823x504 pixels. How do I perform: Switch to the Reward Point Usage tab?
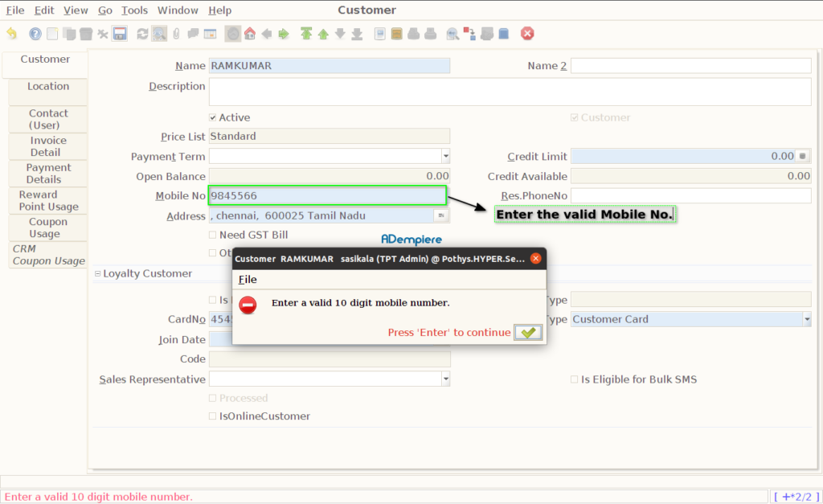tap(47, 200)
